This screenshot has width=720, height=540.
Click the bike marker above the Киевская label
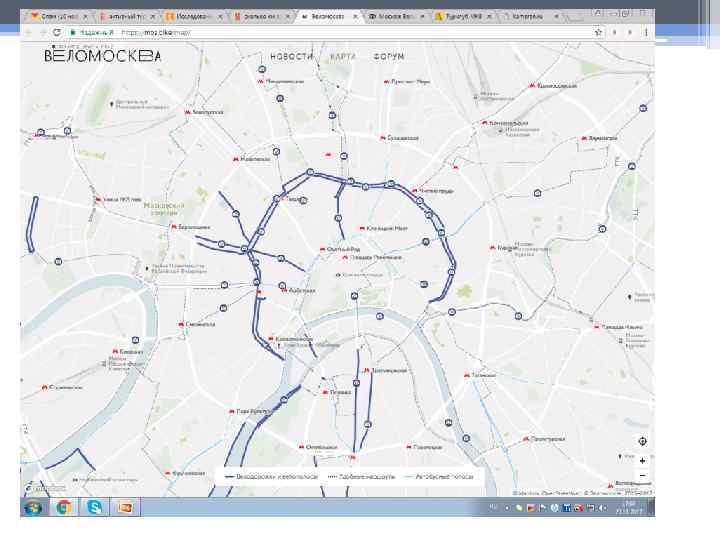pos(135,340)
